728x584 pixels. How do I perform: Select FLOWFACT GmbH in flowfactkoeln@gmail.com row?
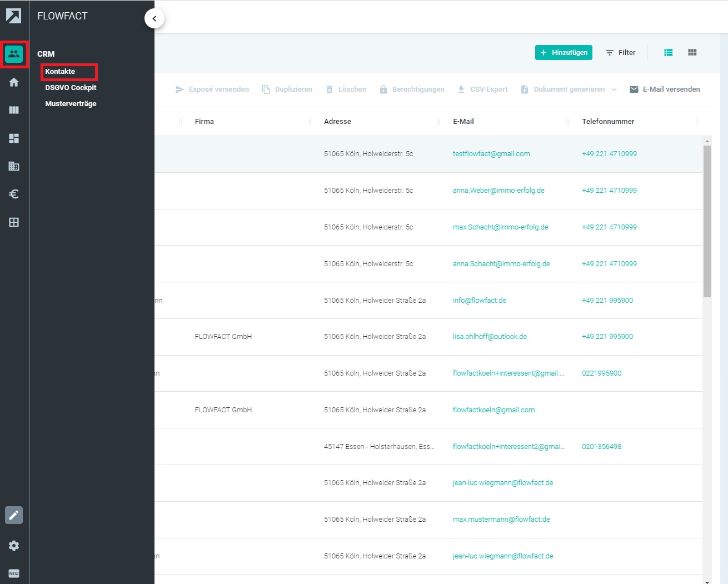[223, 410]
